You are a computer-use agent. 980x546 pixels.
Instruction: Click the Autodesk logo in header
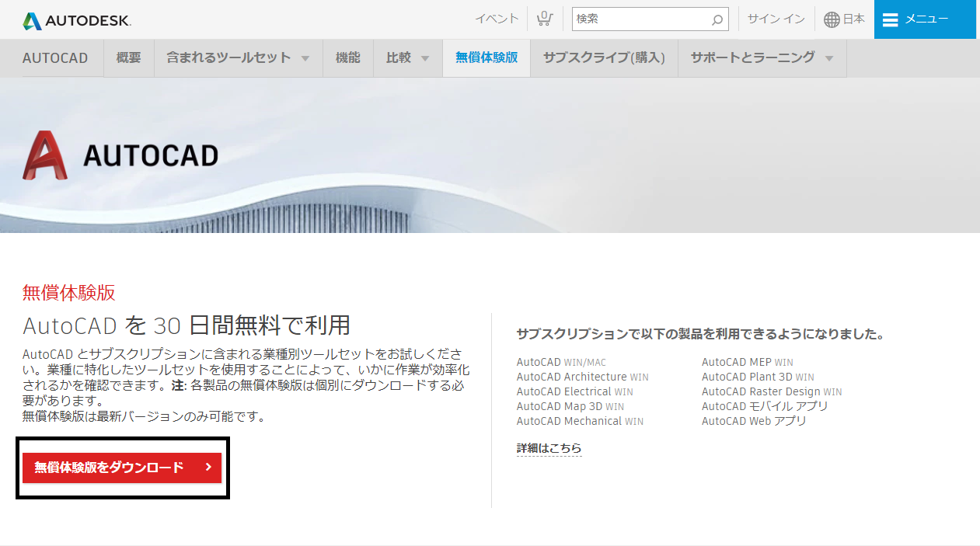77,21
